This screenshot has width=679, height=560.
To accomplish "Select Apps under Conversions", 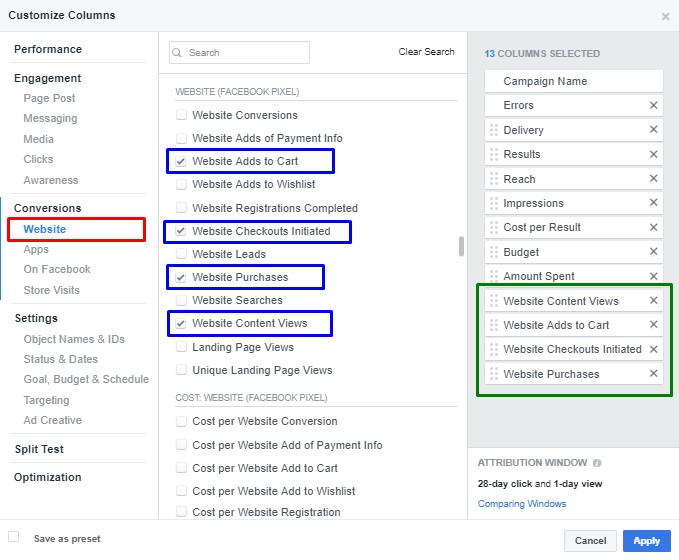I will (36, 249).
